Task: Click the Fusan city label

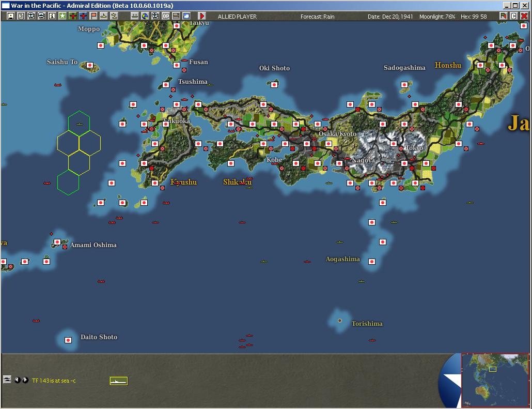Action: click(x=198, y=62)
